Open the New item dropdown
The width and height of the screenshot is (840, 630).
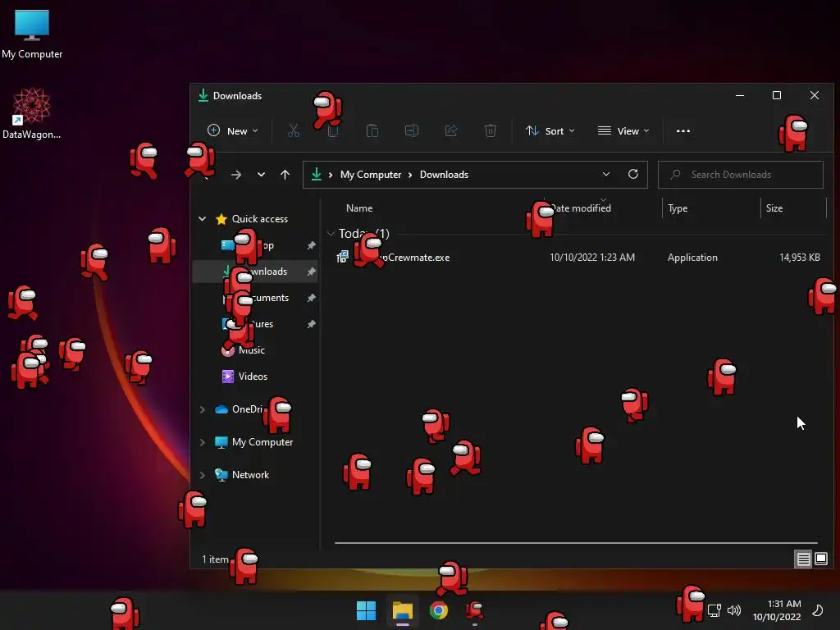(232, 130)
